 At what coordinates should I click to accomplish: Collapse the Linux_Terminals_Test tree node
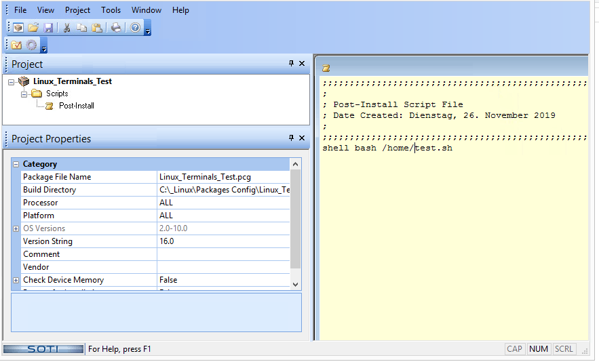coord(12,81)
